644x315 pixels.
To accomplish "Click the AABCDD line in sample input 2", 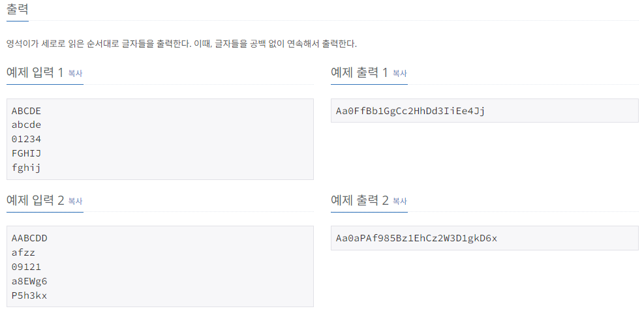I will [x=29, y=239].
